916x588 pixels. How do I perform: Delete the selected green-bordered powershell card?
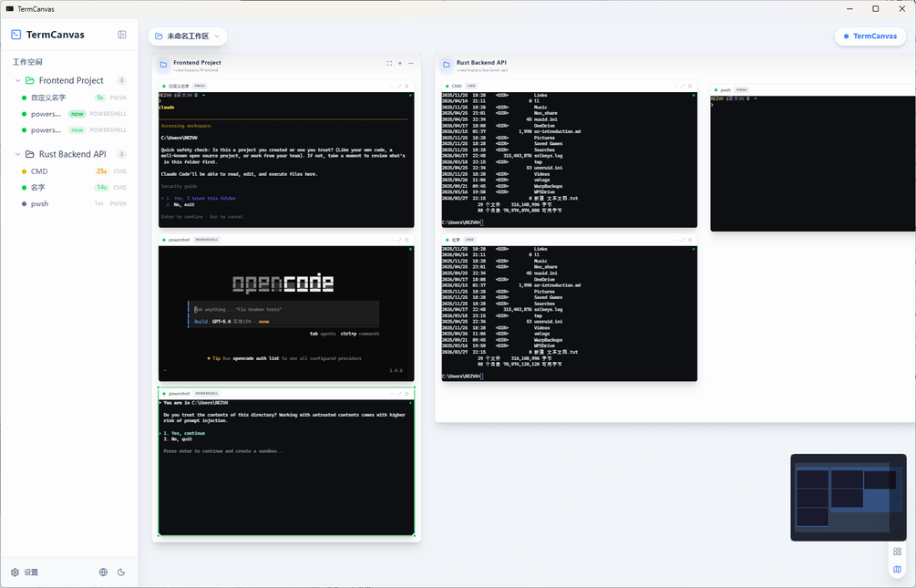pyautogui.click(x=407, y=393)
